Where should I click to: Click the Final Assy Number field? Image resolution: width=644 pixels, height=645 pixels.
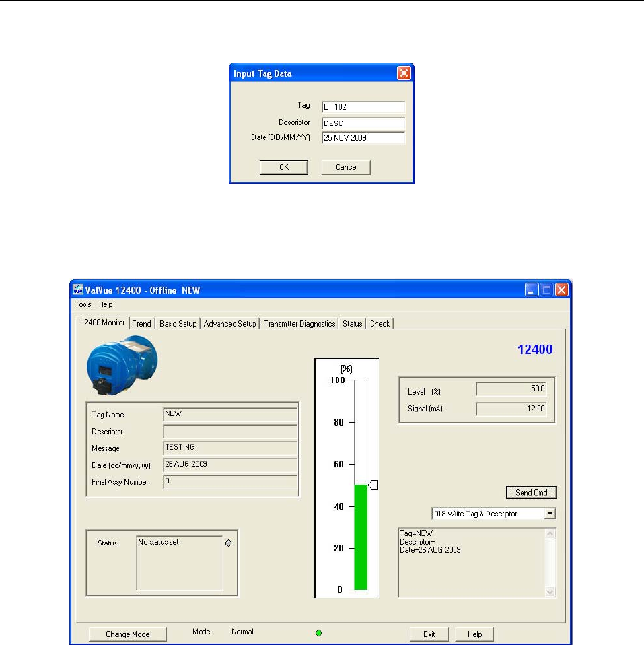point(230,481)
